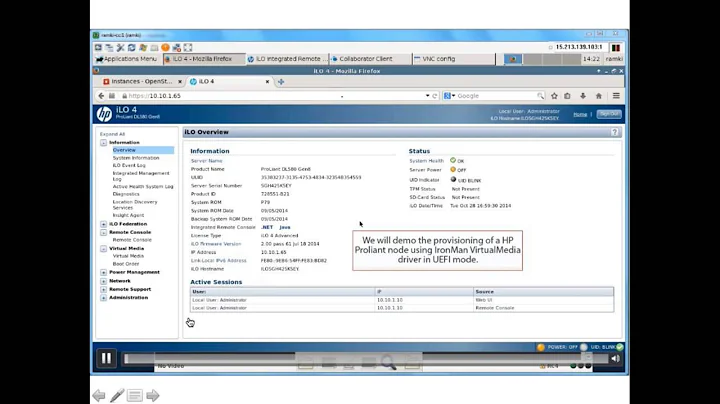Collapse the Information tree section
This screenshot has height=404, width=720.
pyautogui.click(x=103, y=143)
